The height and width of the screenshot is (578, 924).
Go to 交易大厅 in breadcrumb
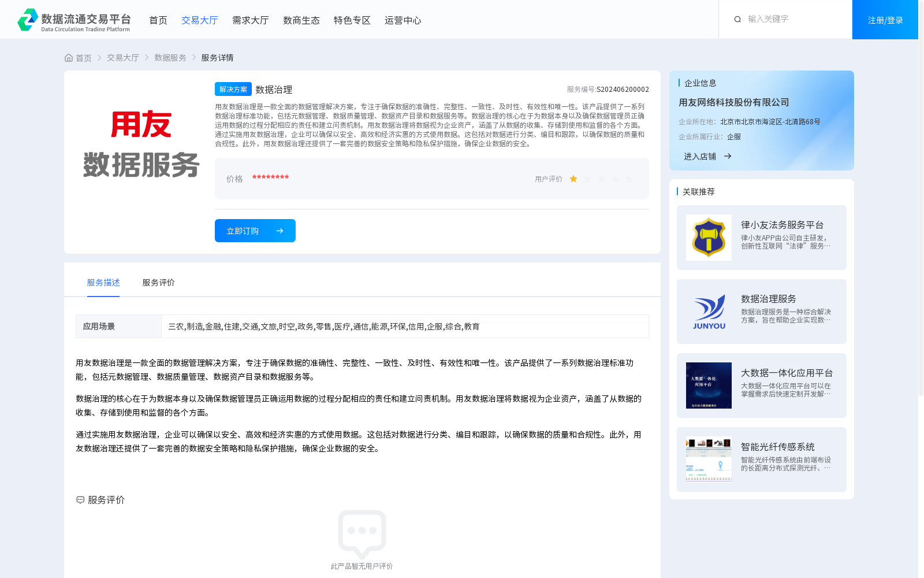[x=123, y=58]
